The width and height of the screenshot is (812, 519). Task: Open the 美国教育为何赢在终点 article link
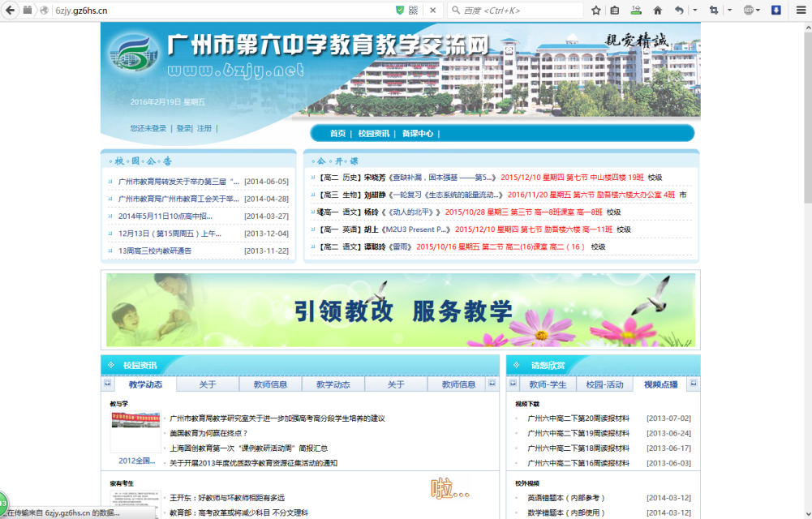(208, 433)
